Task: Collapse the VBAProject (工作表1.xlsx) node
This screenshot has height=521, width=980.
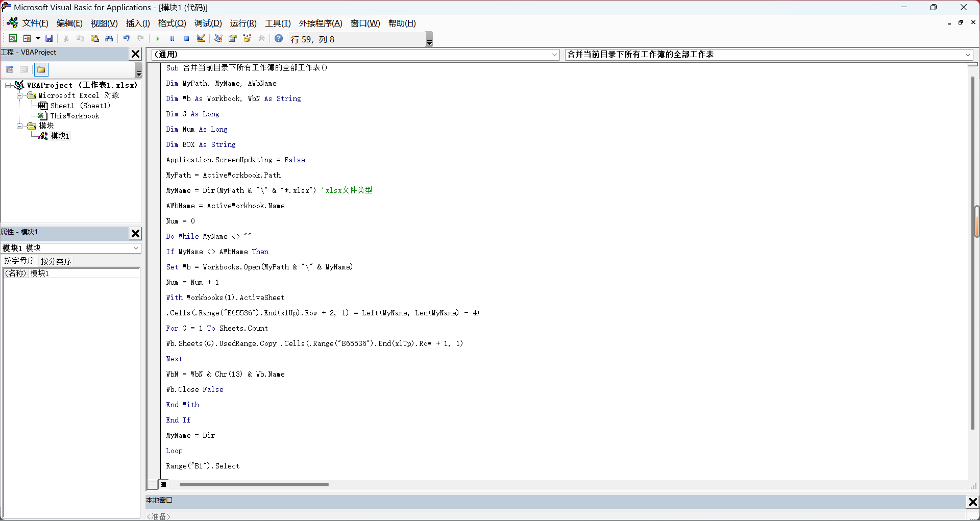Action: 8,85
